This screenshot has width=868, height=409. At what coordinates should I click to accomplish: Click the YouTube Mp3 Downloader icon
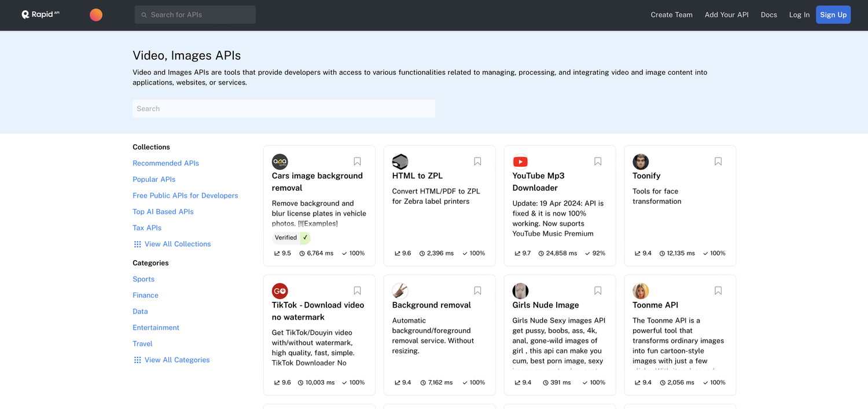(x=520, y=162)
